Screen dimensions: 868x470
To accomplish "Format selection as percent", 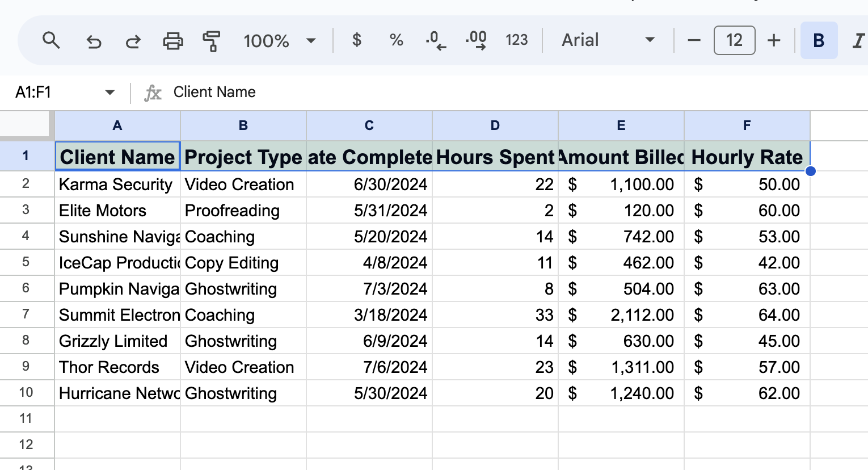I will point(395,40).
